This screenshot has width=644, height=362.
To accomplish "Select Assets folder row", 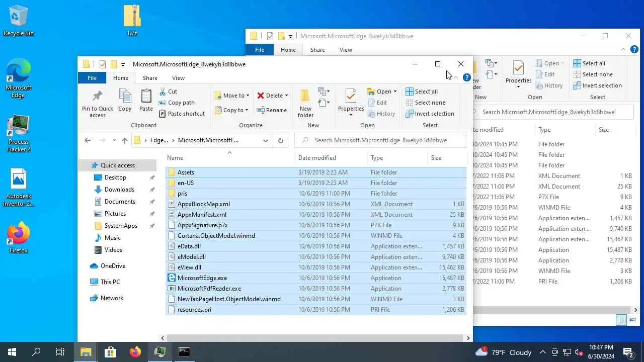I will click(x=315, y=172).
